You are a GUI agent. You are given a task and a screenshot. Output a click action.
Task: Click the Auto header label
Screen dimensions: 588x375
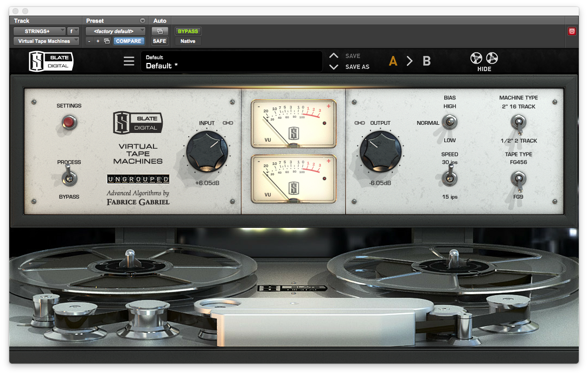(160, 21)
